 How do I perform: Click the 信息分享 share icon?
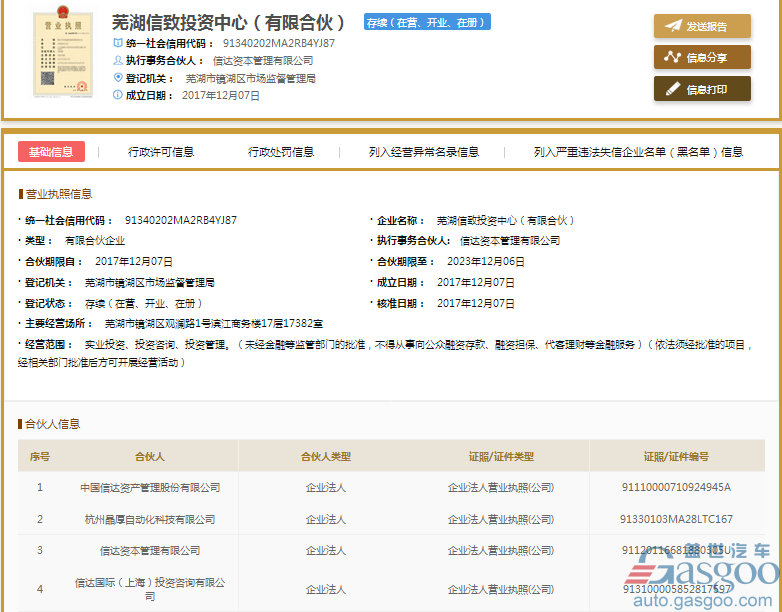672,57
